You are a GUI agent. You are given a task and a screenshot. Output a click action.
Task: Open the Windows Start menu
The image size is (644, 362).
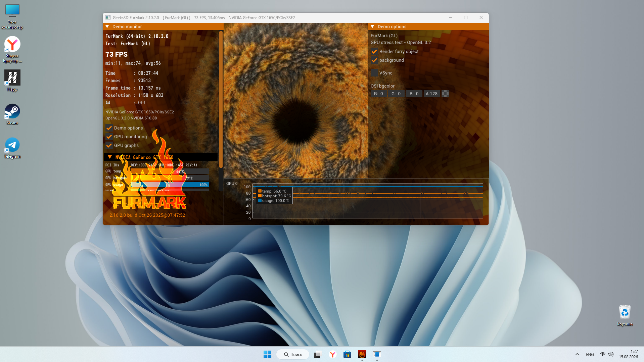(267, 354)
